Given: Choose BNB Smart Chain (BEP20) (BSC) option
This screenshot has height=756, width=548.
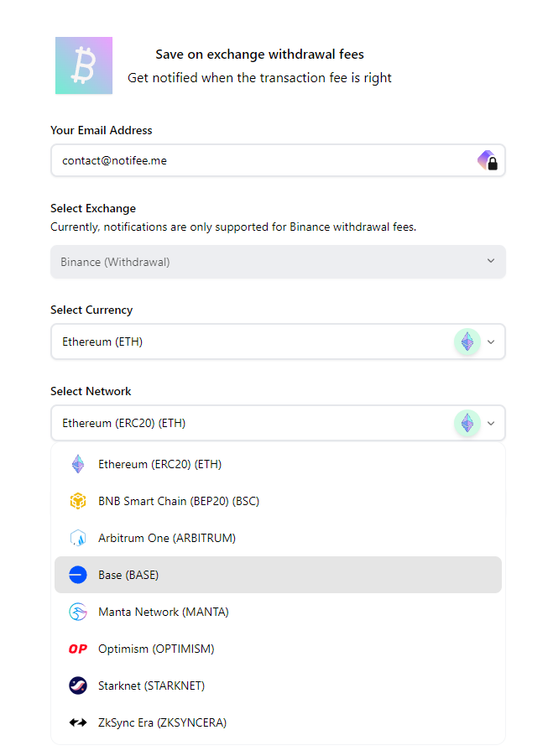Looking at the screenshot, I should [179, 501].
